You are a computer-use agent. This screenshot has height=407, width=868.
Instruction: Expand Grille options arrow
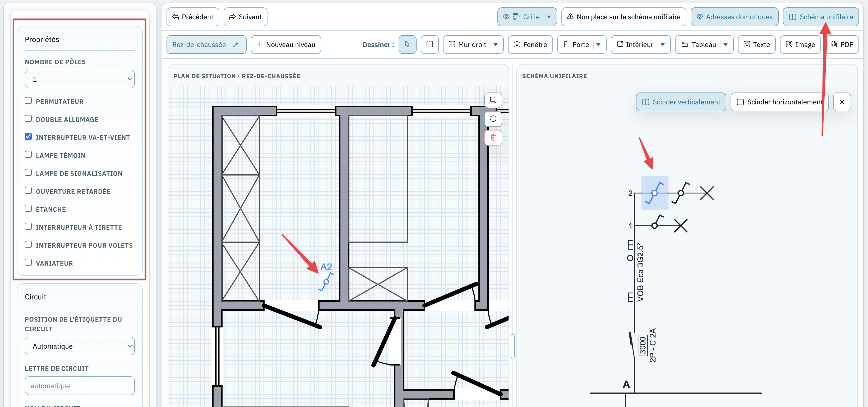coord(549,17)
